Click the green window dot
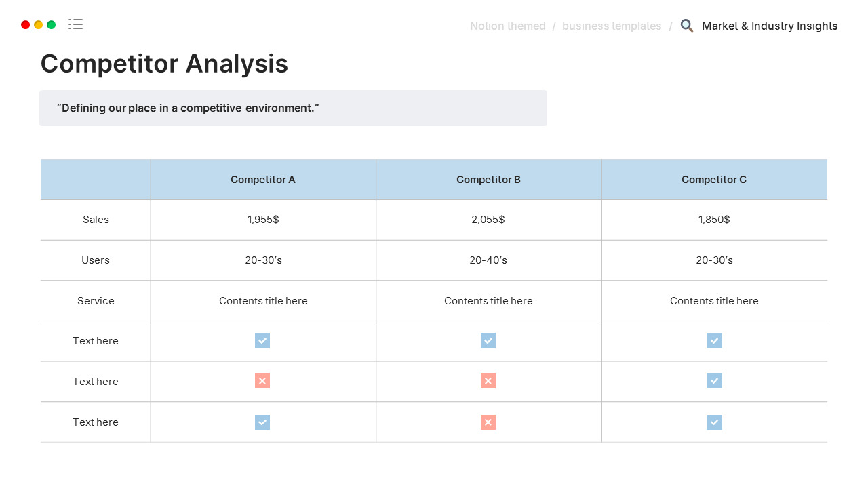Image resolution: width=868 pixels, height=488 pixels. pyautogui.click(x=52, y=25)
